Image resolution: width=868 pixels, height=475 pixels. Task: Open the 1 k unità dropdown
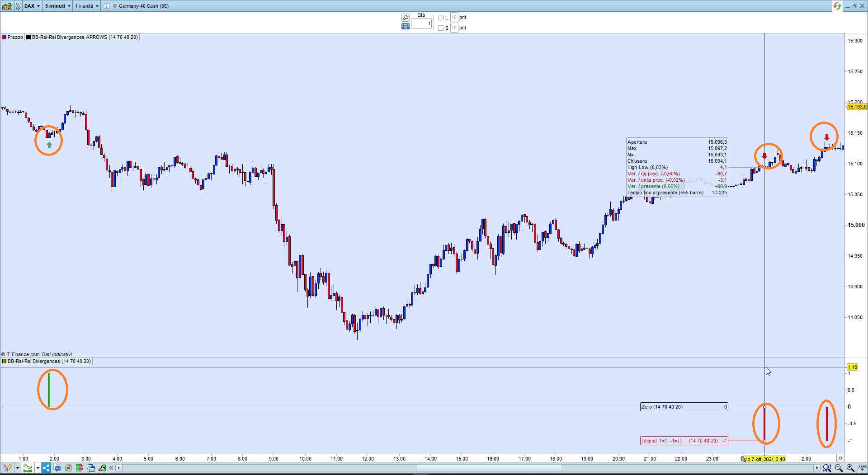[87, 6]
